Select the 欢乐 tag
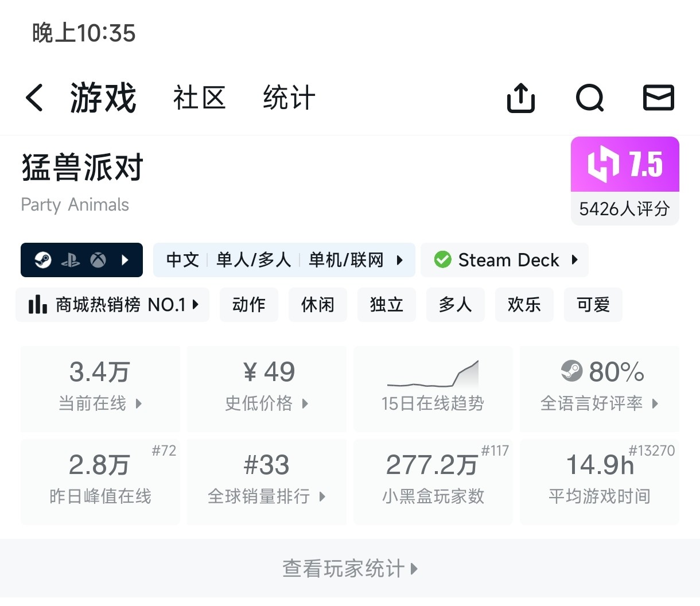This screenshot has width=700, height=606. pyautogui.click(x=524, y=304)
